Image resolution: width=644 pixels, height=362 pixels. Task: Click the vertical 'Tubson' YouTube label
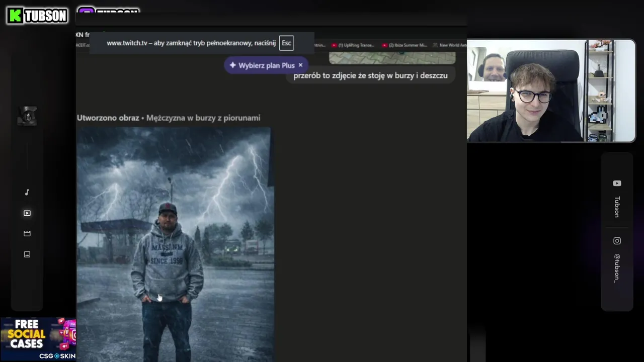[x=617, y=207]
